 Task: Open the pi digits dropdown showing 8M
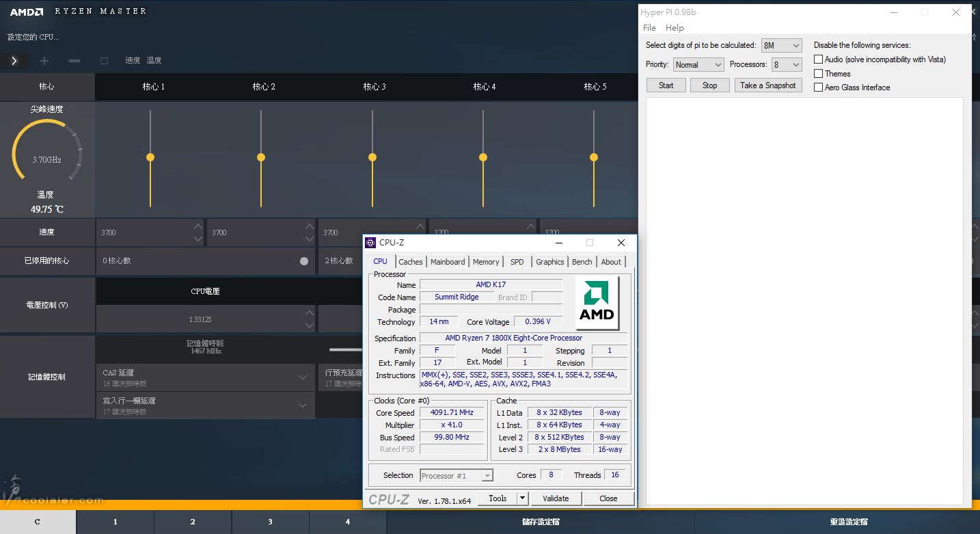pos(781,45)
